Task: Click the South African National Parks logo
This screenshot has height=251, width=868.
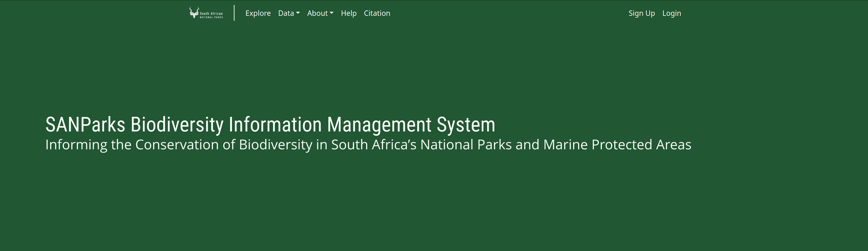Action: (x=206, y=13)
